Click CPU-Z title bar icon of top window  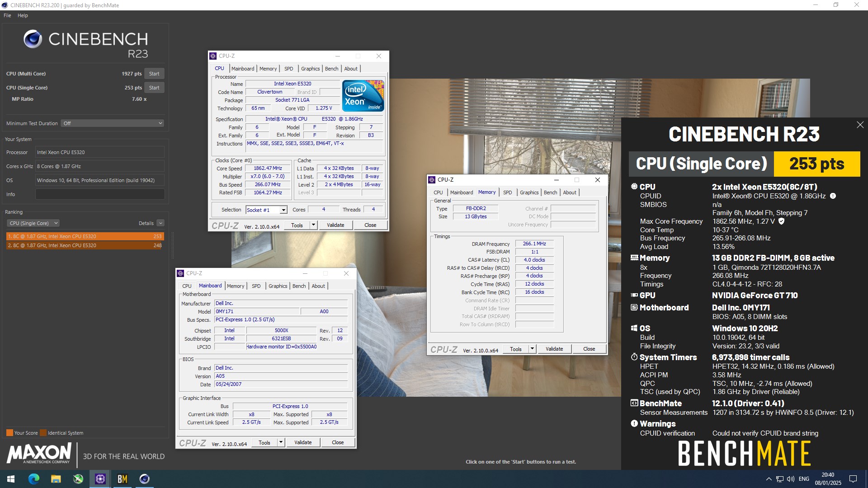click(213, 56)
